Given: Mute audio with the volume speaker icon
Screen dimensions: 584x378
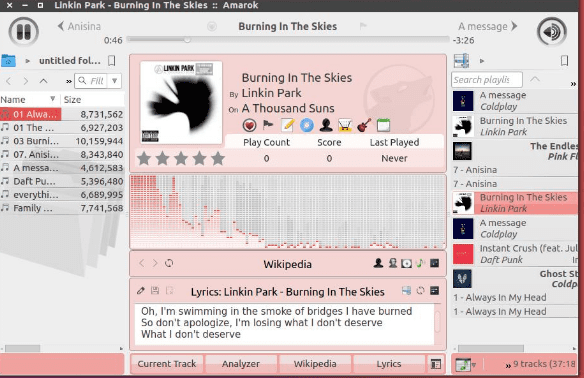Looking at the screenshot, I should (x=552, y=32).
